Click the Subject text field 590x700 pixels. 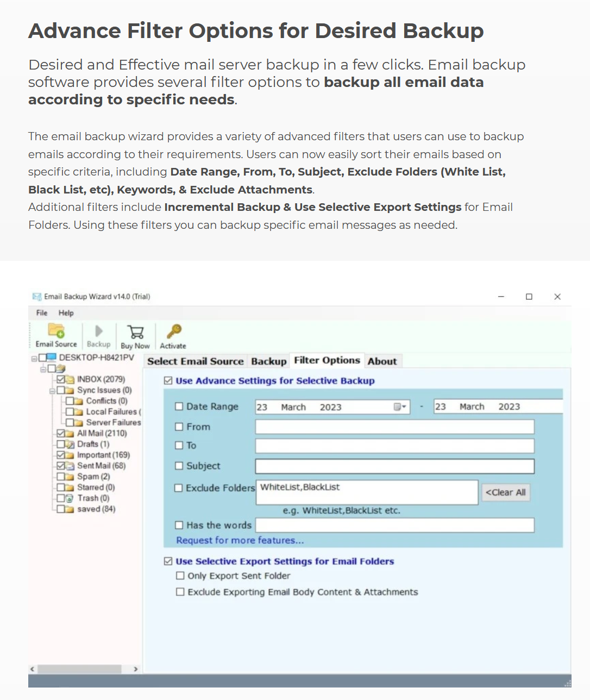click(x=395, y=466)
